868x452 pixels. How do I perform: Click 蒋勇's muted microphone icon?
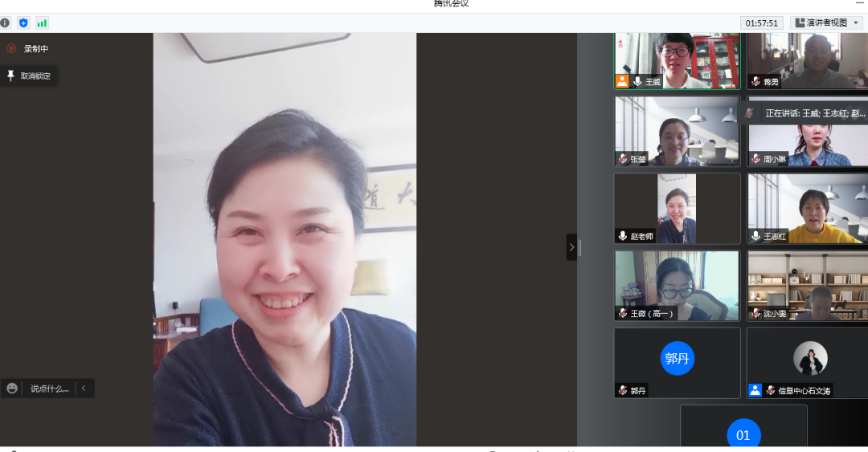(x=755, y=81)
